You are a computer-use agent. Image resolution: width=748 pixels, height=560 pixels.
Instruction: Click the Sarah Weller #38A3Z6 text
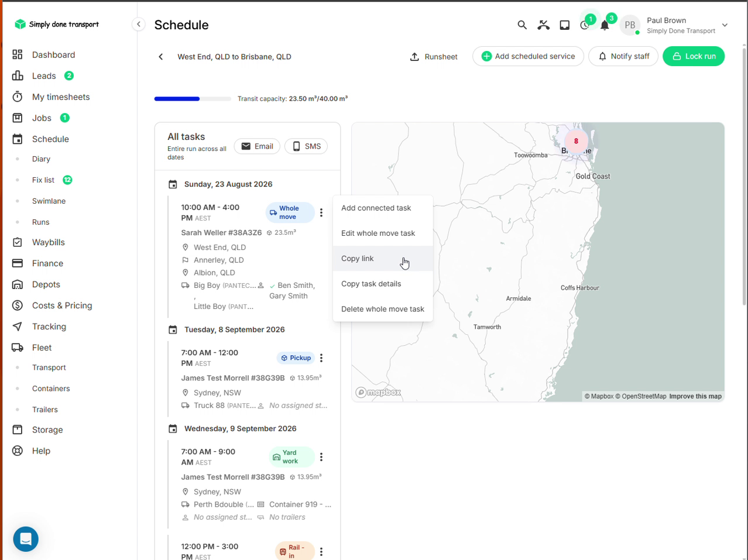[x=221, y=232]
